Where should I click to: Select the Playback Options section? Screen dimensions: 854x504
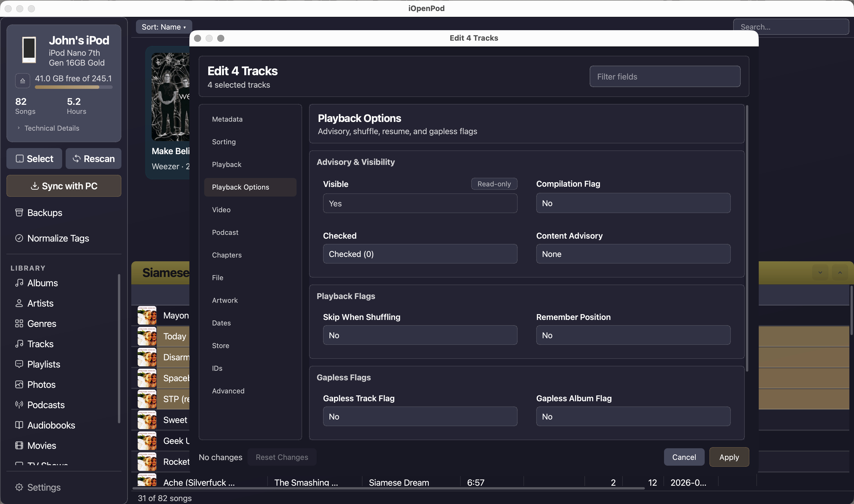(x=250, y=187)
